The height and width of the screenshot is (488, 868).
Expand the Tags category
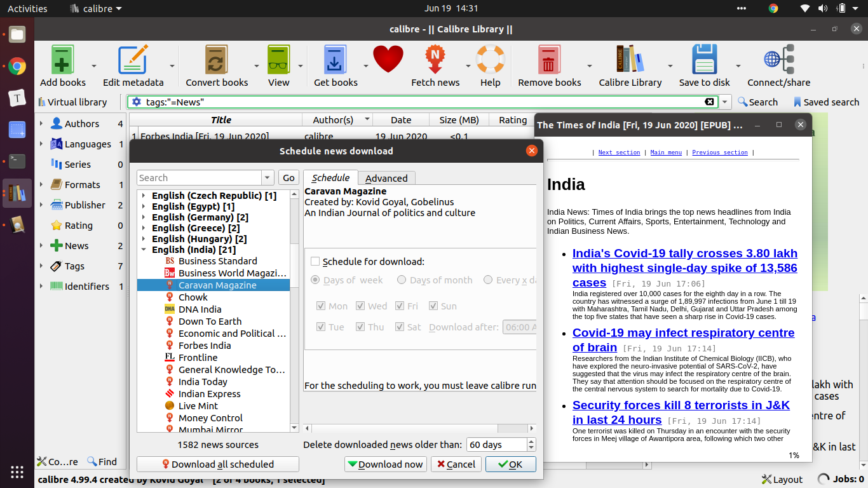(41, 266)
